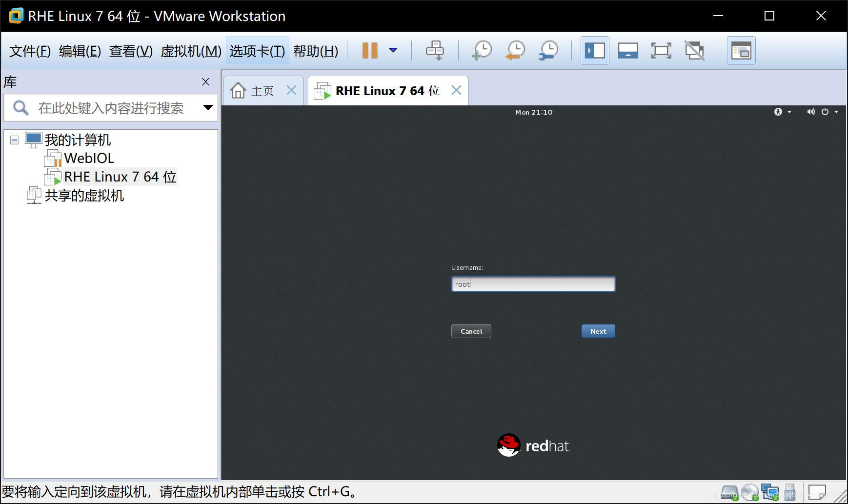The height and width of the screenshot is (504, 848).
Task: Switch to the 主页 home tab
Action: (x=262, y=91)
